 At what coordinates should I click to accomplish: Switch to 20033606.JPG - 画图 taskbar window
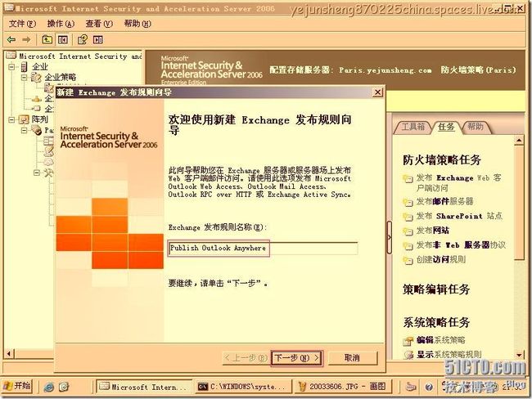pos(343,387)
